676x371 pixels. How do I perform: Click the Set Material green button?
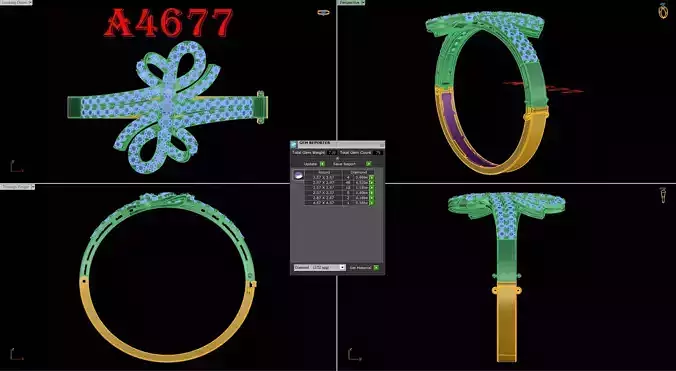click(376, 268)
